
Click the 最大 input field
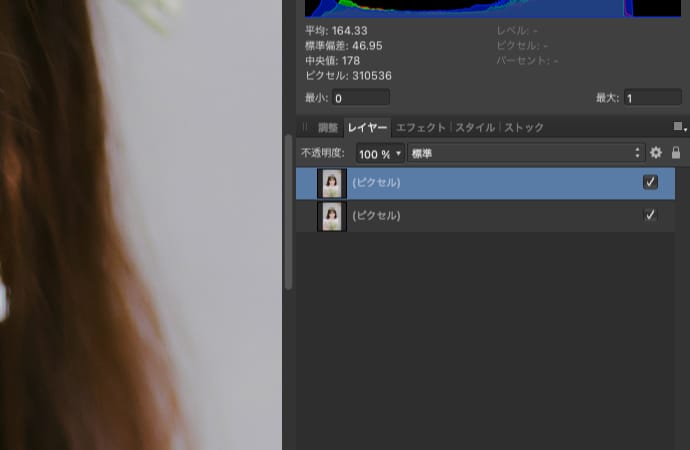coord(652,98)
